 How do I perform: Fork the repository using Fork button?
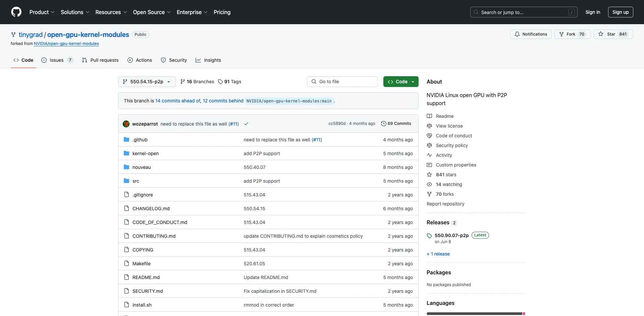point(572,34)
